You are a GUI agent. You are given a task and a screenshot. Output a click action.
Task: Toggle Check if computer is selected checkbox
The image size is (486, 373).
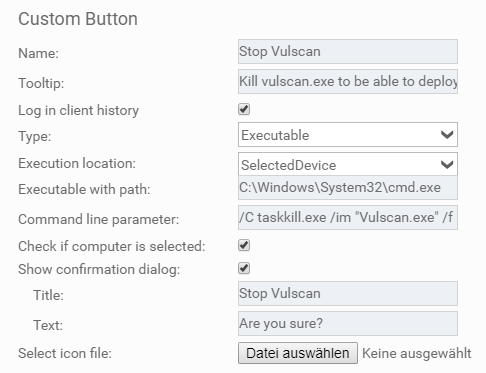tap(244, 245)
